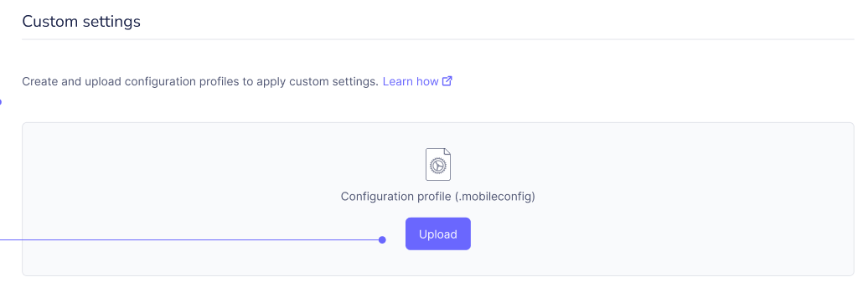
Task: Click the '.mobileconfig' extension text
Action: pyautogui.click(x=495, y=197)
